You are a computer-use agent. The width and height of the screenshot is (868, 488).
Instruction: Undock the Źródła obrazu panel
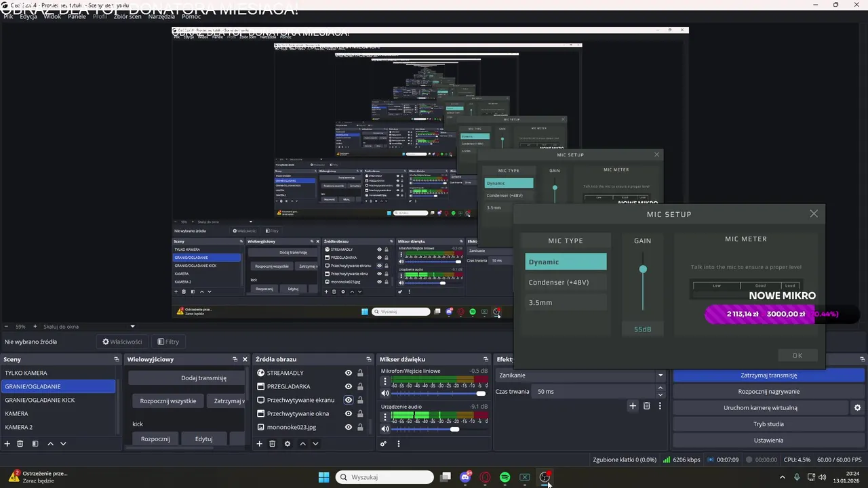(369, 359)
